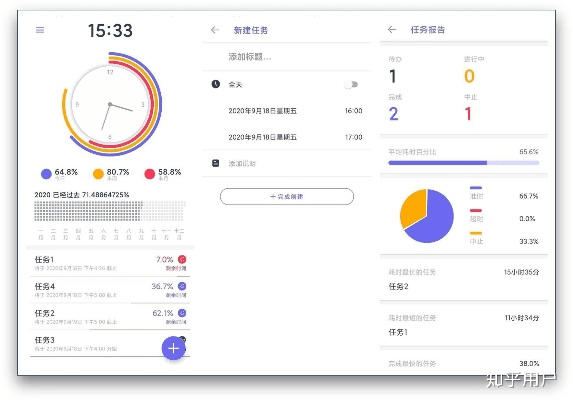The width and height of the screenshot is (573, 400).
Task: Click the 16:00 start time
Action: (x=353, y=111)
